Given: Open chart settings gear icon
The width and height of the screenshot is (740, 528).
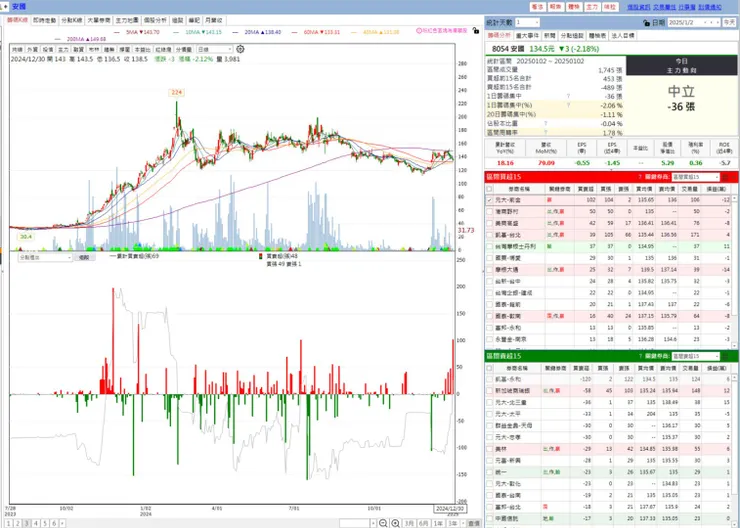Looking at the screenshot, I should pos(240,49).
